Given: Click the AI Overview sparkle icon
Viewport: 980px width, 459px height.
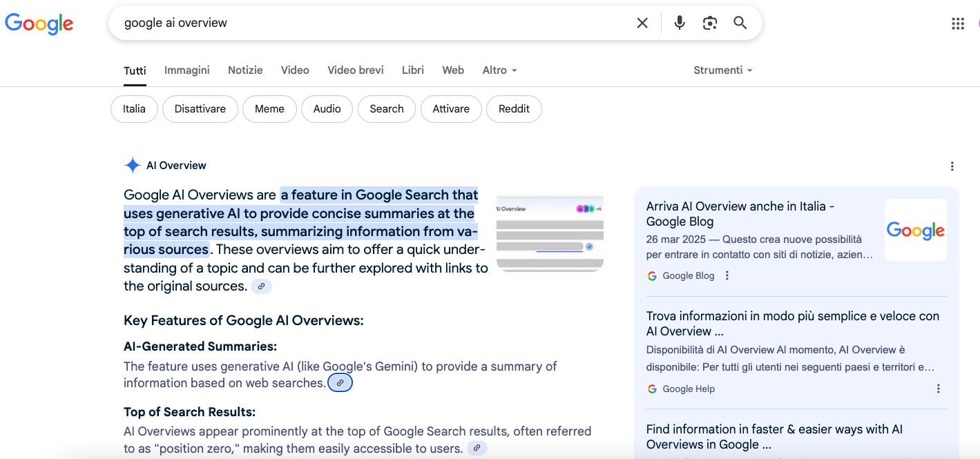Looking at the screenshot, I should click(x=133, y=166).
